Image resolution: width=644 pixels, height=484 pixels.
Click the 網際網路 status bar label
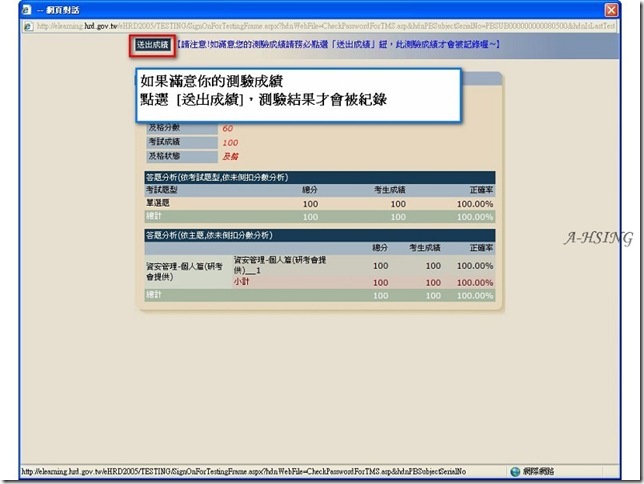(x=538, y=471)
